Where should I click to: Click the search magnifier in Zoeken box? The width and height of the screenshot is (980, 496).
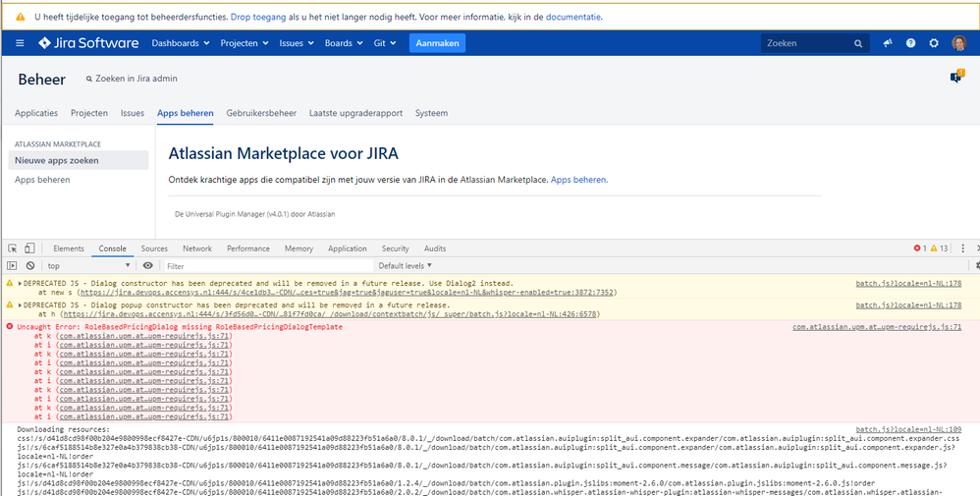click(858, 44)
